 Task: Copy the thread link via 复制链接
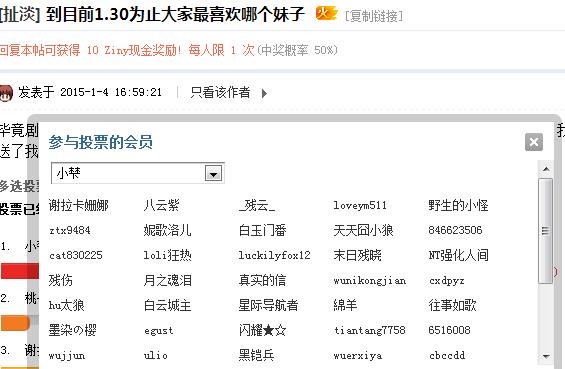[x=374, y=16]
